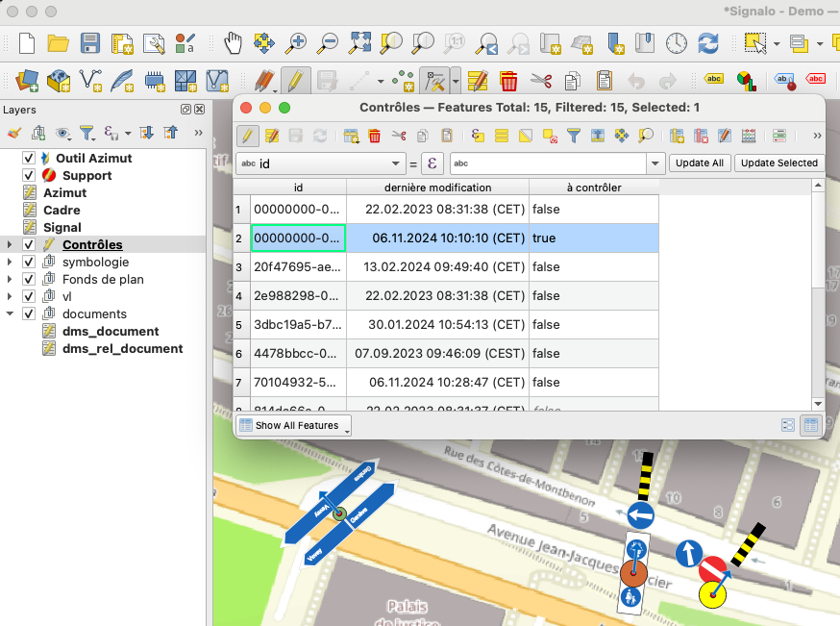Click the expression epsilon button beside equals sign
The image size is (840, 626).
(x=432, y=163)
